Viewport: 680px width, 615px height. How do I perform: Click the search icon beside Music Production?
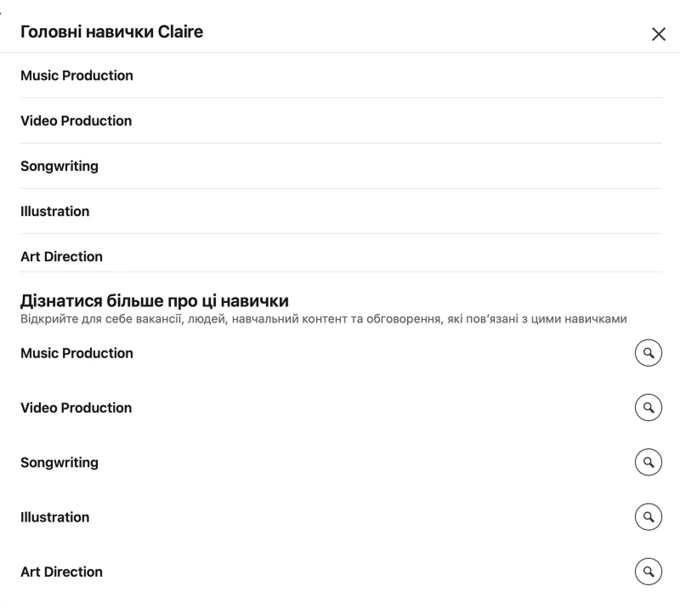coord(649,353)
